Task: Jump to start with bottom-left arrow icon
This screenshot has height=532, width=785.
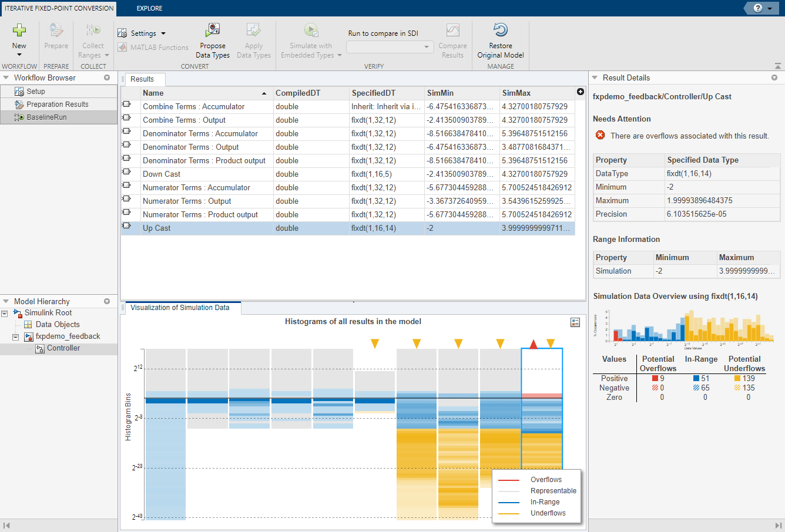Action: click(x=6, y=526)
